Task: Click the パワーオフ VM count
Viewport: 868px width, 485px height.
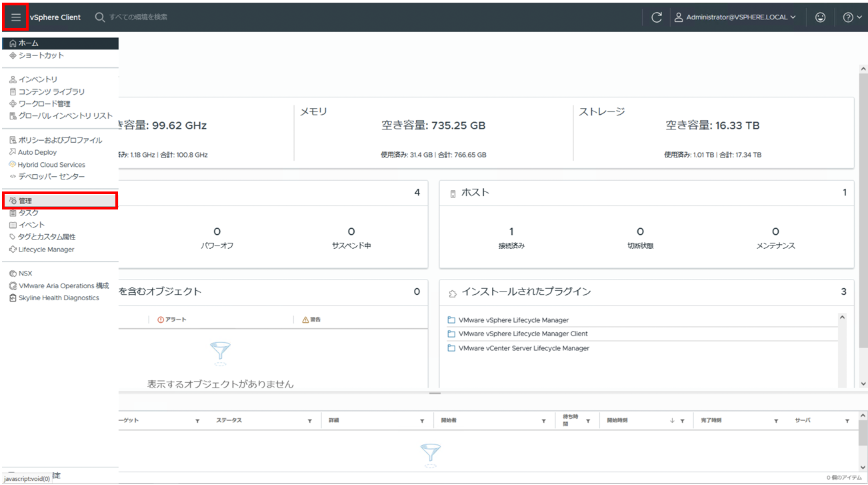Action: click(217, 231)
